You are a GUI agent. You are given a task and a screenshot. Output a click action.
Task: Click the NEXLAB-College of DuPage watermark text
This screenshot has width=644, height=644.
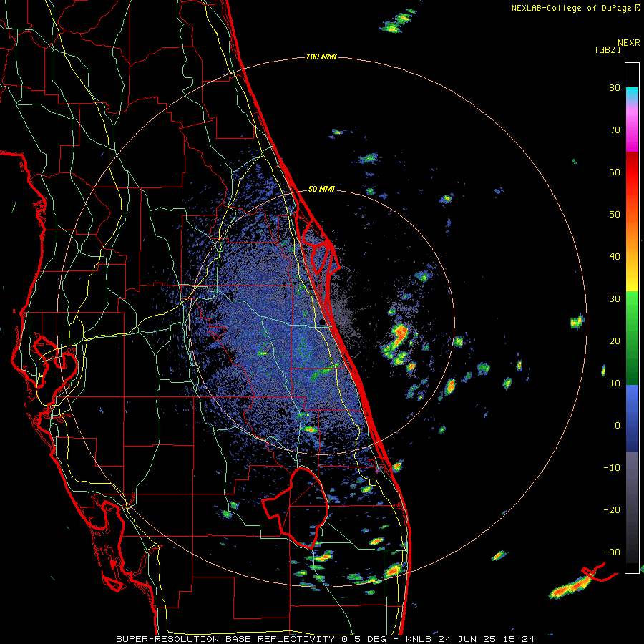(575, 8)
